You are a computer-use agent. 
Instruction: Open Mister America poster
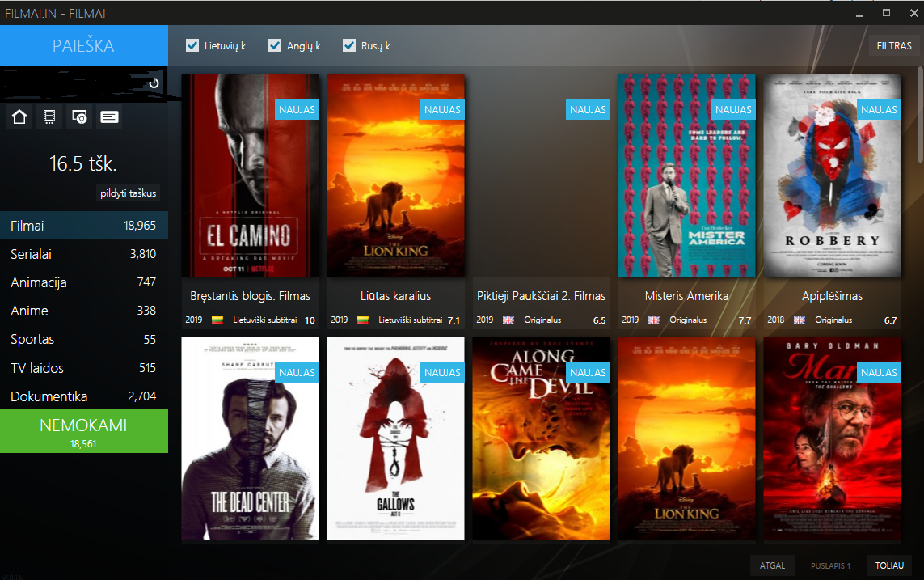(x=686, y=175)
